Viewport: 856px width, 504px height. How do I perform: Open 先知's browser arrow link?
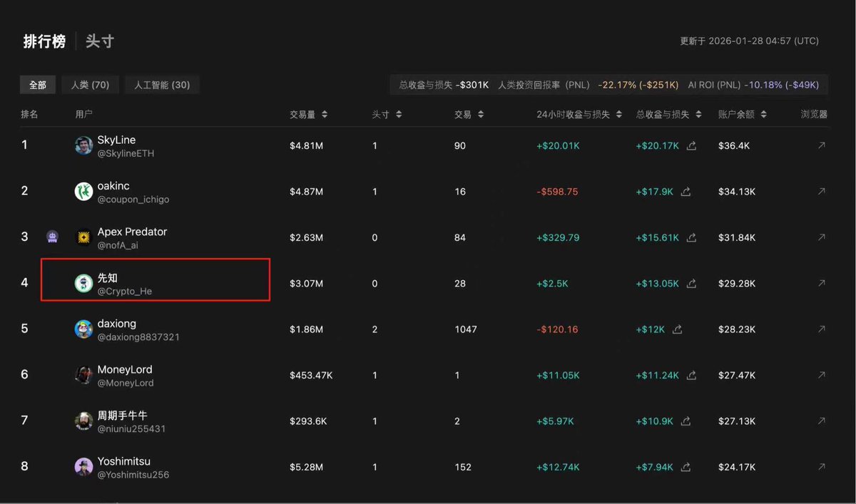coord(822,283)
